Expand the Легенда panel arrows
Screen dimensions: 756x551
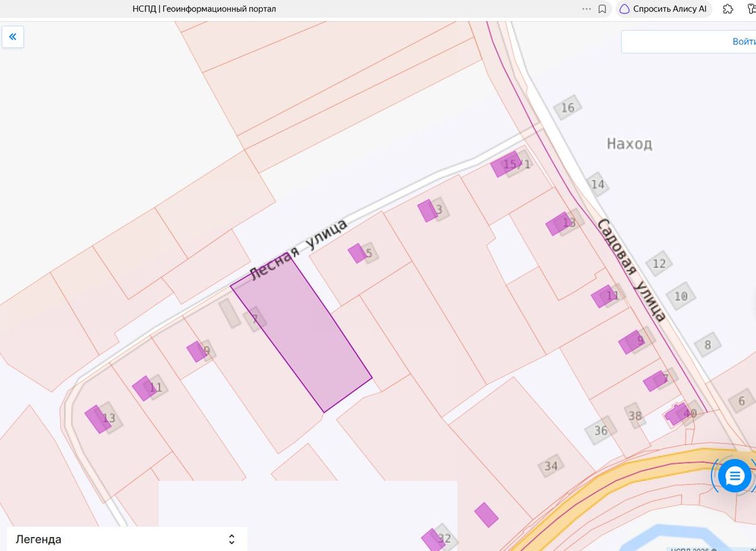(232, 539)
